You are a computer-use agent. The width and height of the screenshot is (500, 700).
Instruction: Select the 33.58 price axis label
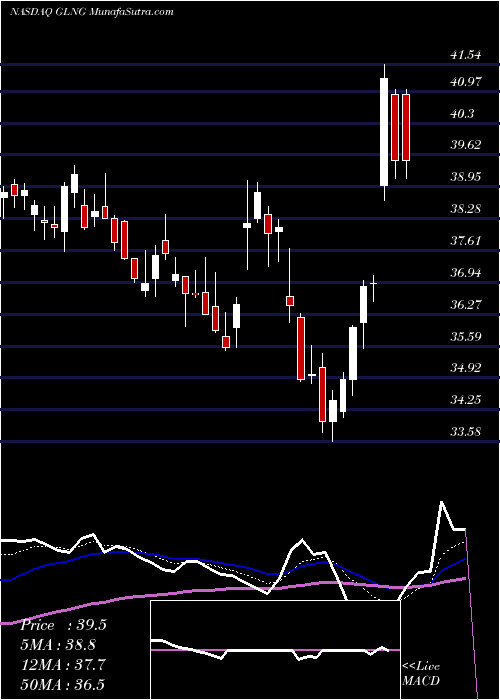[466, 431]
